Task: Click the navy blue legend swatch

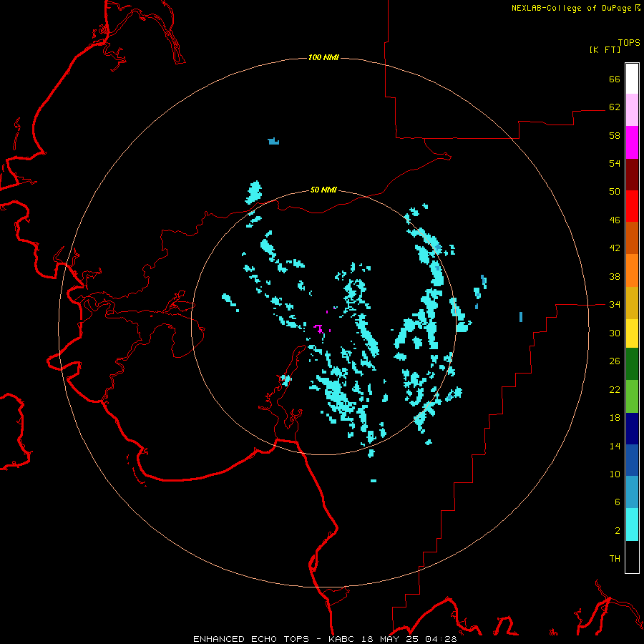Action: pos(632,429)
